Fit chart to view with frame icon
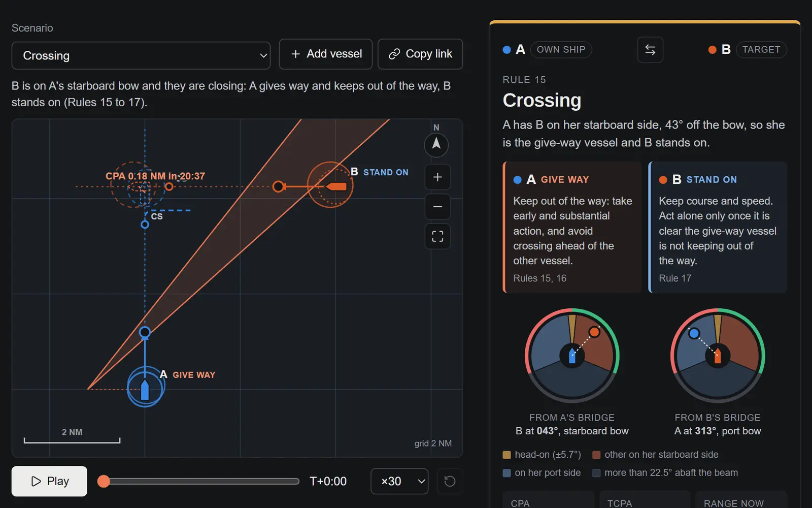 (x=437, y=236)
